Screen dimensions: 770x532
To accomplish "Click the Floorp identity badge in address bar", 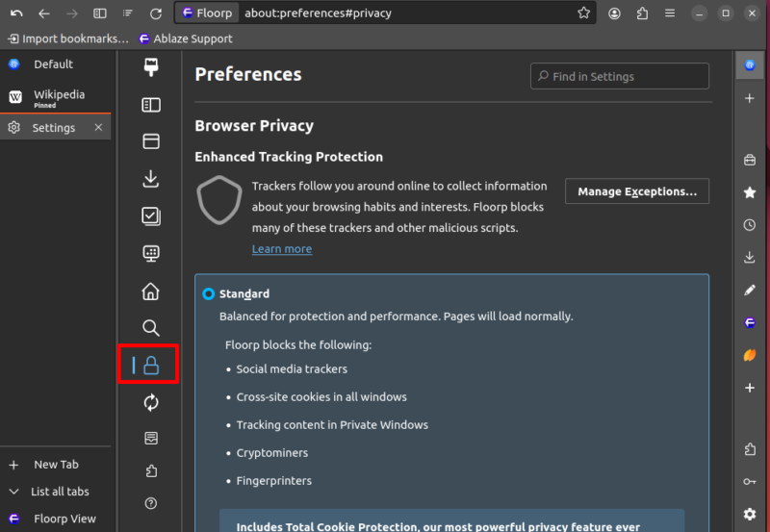I will [208, 13].
